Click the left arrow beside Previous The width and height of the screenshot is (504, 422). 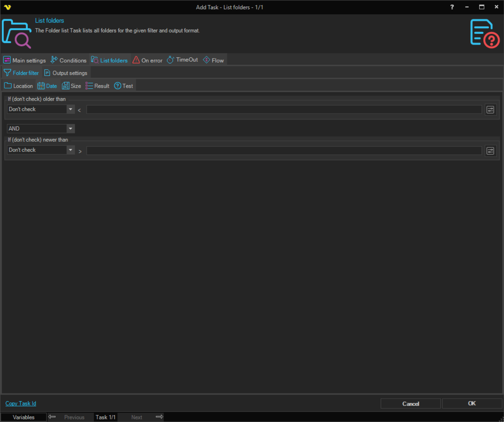(52, 417)
